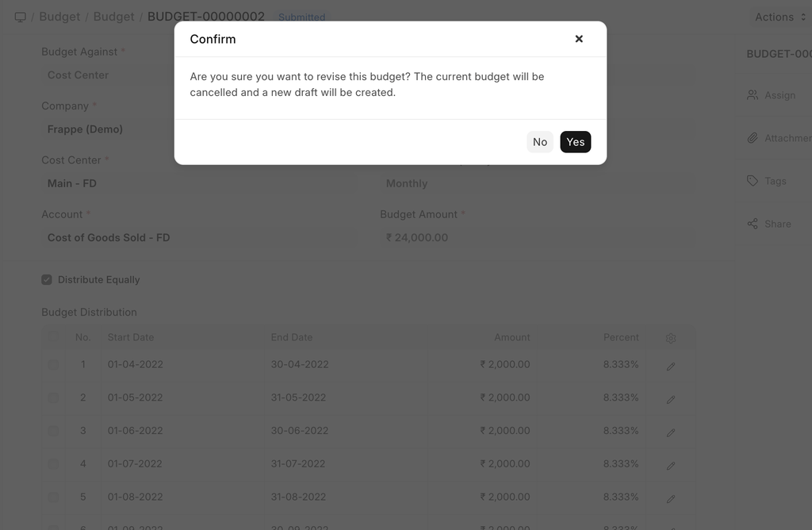Click the Share icon in sidebar
Image resolution: width=812 pixels, height=530 pixels.
[753, 224]
